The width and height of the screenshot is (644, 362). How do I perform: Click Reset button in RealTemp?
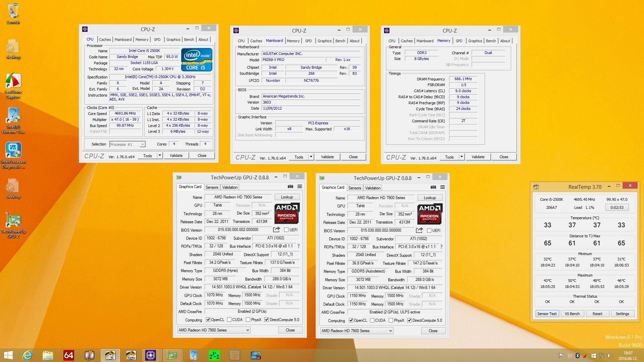597,314
